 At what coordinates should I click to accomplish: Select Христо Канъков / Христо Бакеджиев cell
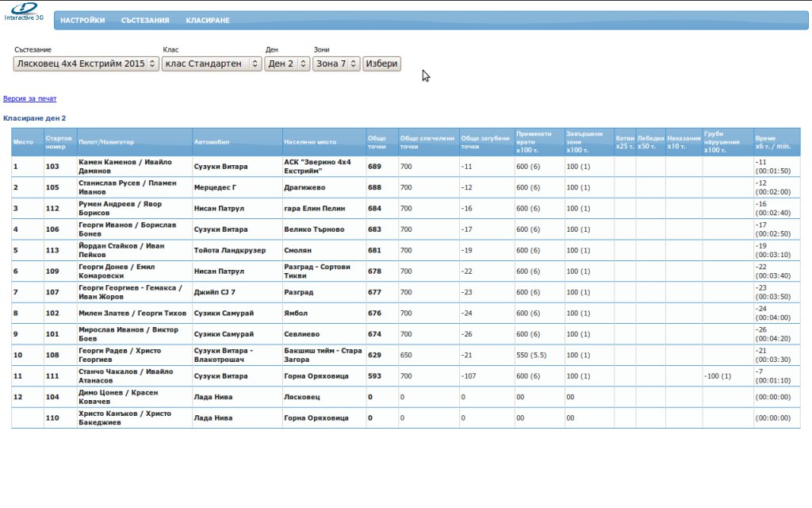[135, 418]
